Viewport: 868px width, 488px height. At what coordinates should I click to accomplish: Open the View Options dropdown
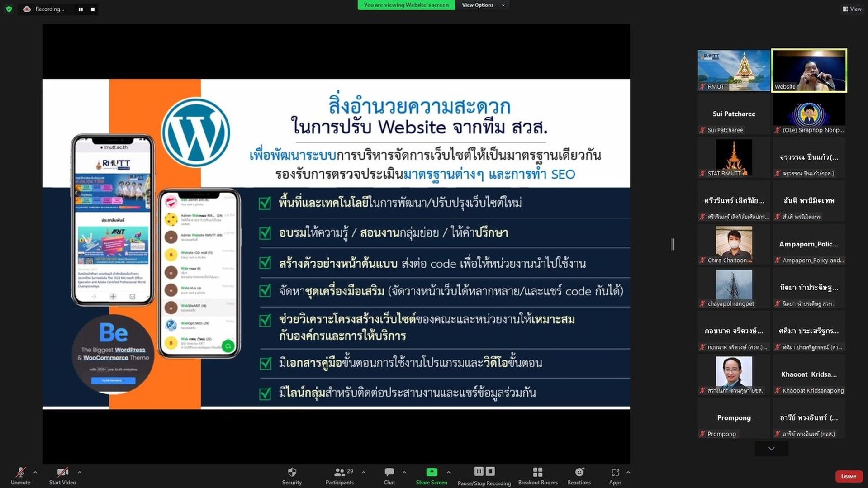coord(483,5)
